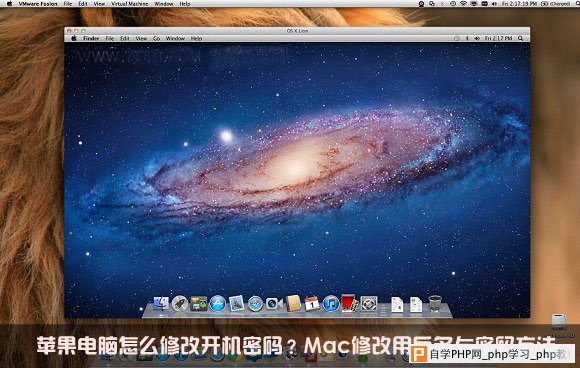This screenshot has width=580, height=368.
Task: Open iCal calendar icon in dock
Action: coord(312,303)
